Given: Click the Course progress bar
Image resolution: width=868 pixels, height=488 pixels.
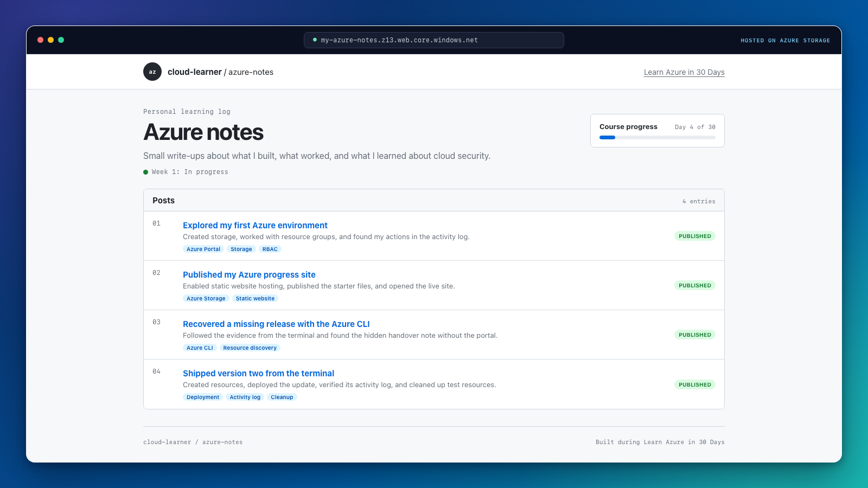Looking at the screenshot, I should tap(658, 138).
